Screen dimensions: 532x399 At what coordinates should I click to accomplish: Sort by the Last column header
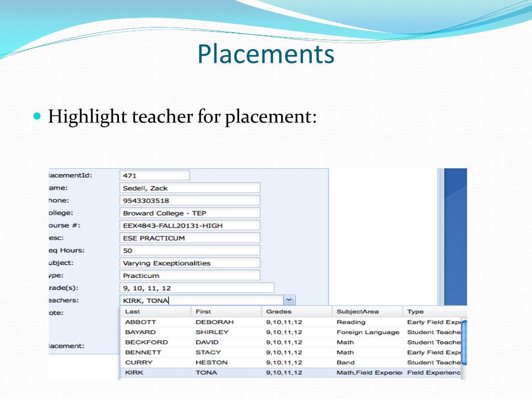[156, 312]
